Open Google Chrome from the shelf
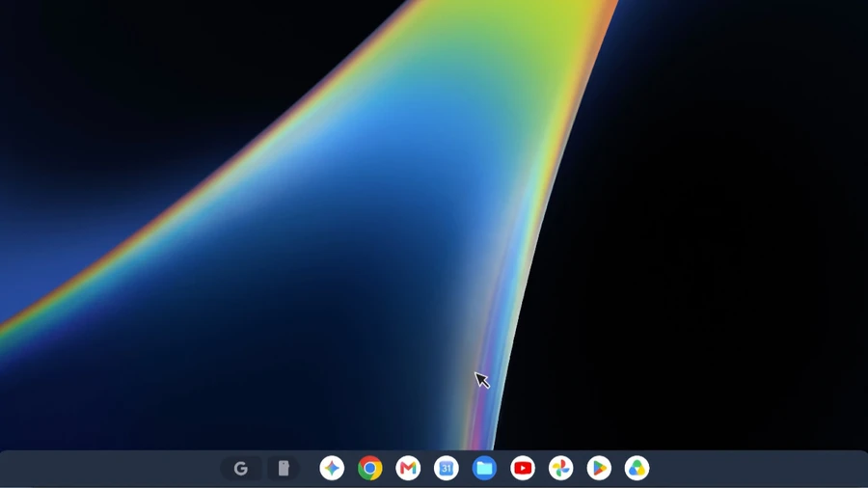Screen dimensions: 868x488 (x=369, y=468)
